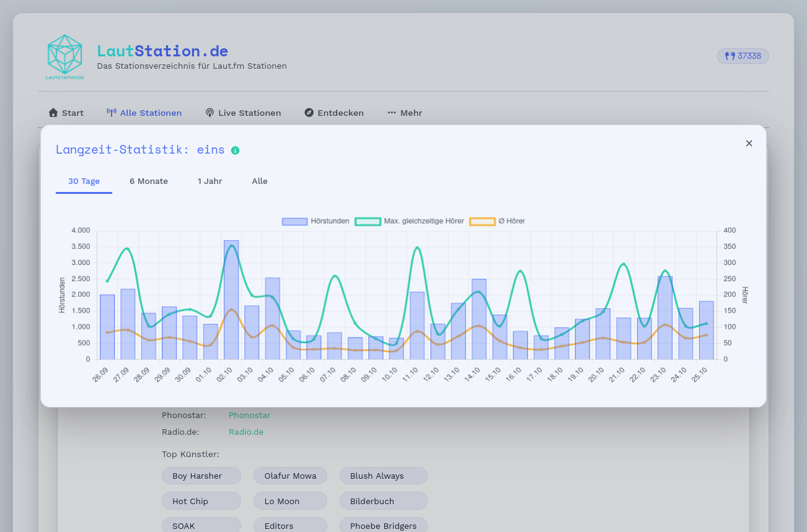Image resolution: width=807 pixels, height=532 pixels.
Task: Switch to the 6 Monate tab
Action: click(149, 181)
